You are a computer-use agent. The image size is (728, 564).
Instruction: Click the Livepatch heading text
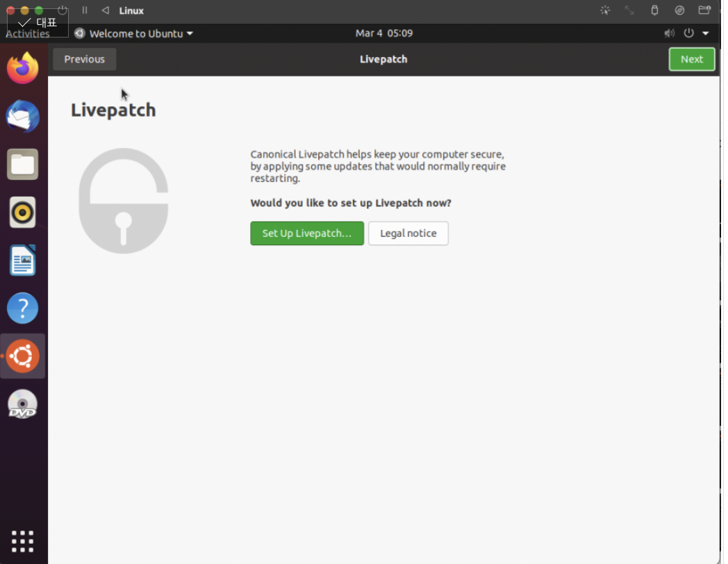(113, 110)
